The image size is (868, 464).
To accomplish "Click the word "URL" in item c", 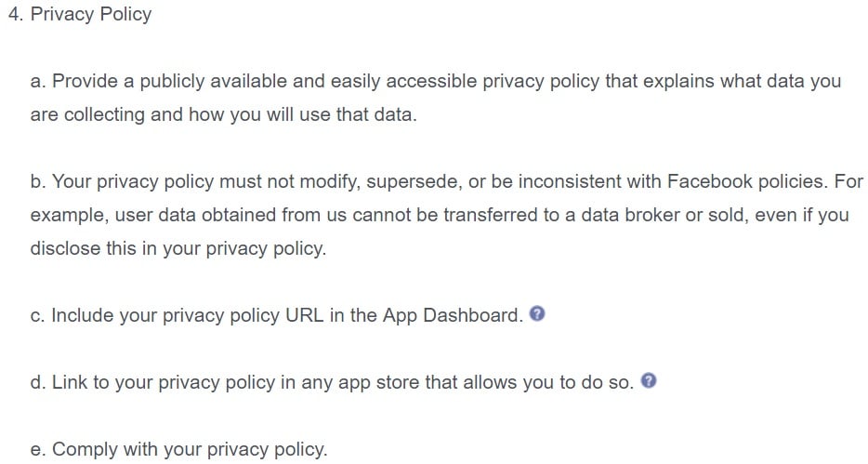I will pos(304,315).
